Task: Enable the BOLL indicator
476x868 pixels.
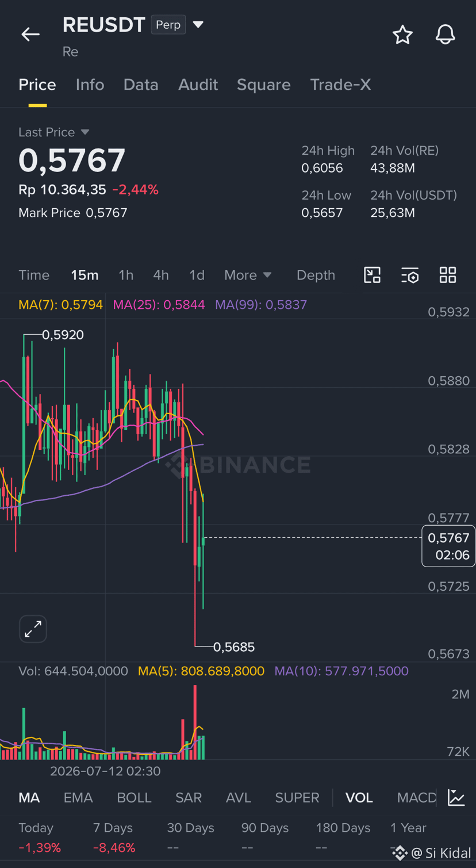Action: coord(134,798)
